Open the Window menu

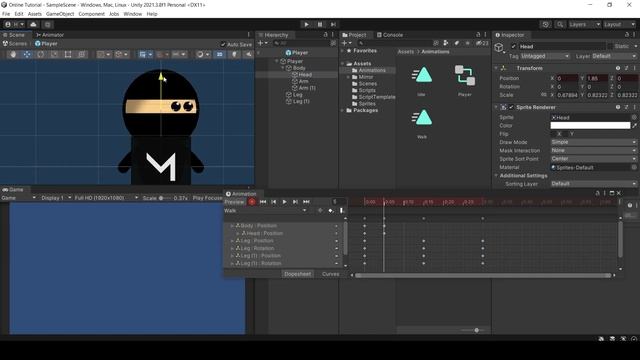click(x=133, y=14)
